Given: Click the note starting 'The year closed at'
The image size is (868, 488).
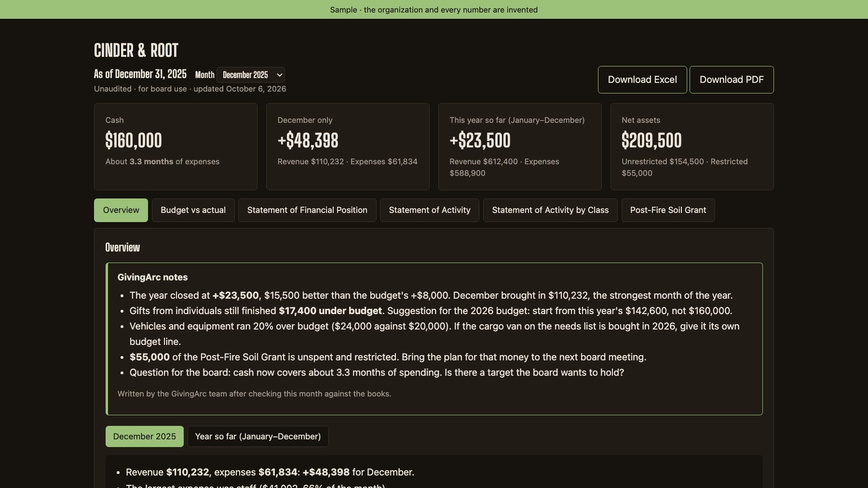Looking at the screenshot, I should (431, 295).
